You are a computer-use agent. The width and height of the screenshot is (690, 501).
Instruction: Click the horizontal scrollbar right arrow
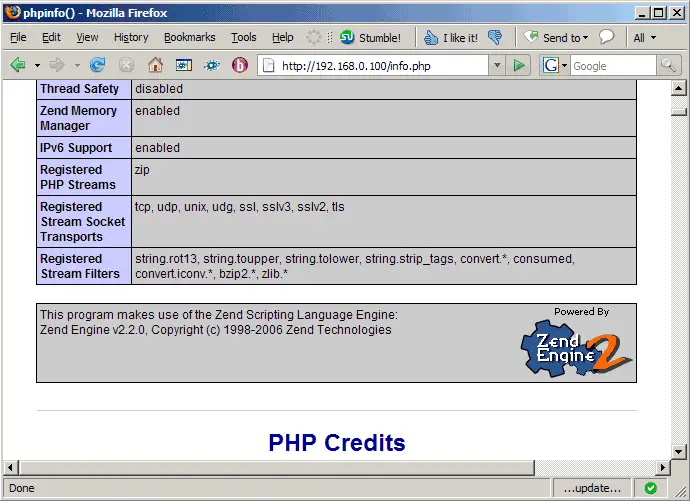663,467
